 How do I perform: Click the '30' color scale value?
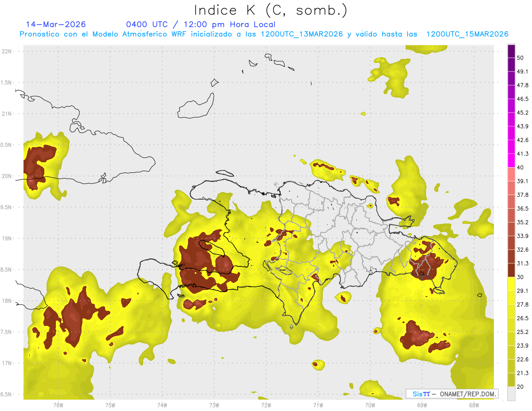tap(520, 278)
